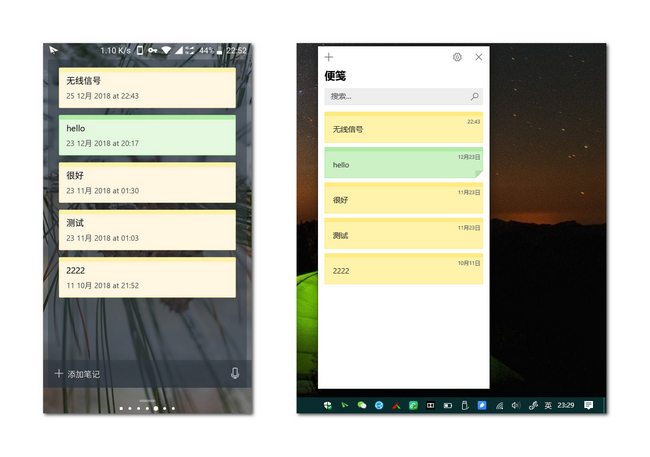
Task: Click the volume speaker icon in the taskbar
Action: coord(516,405)
